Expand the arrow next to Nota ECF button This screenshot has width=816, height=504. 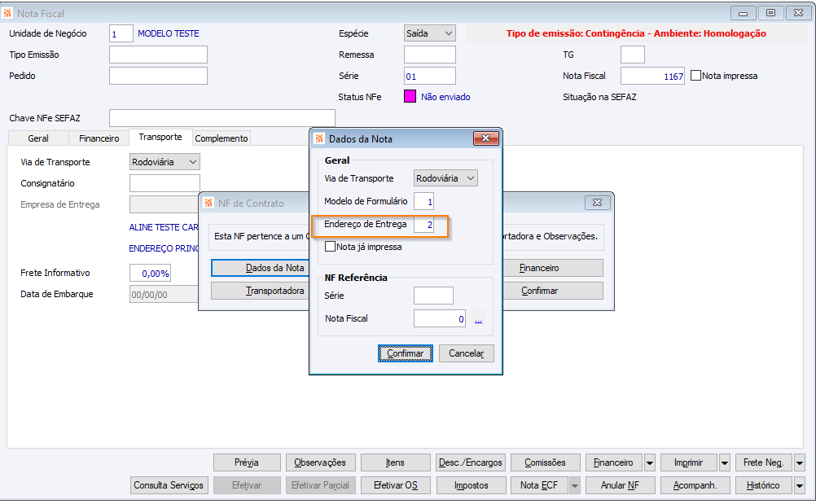[574, 485]
